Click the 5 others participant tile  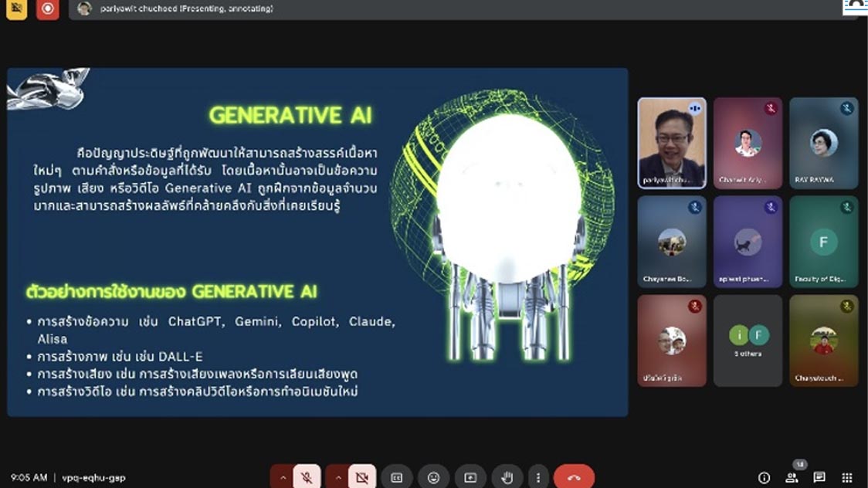(x=748, y=341)
